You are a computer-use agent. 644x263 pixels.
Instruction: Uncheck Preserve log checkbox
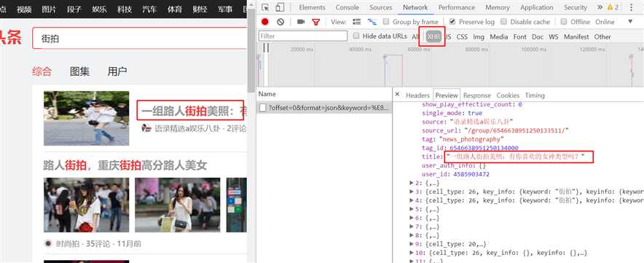click(452, 21)
